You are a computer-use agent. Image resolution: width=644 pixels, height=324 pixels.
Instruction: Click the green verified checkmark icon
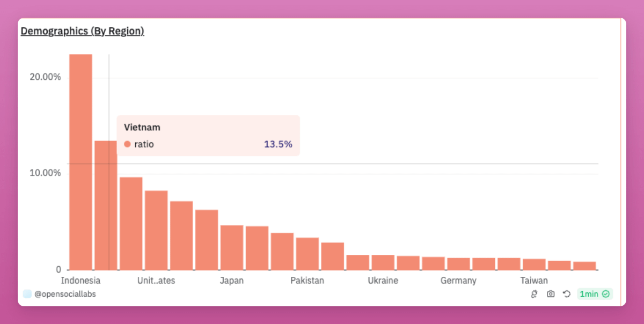pos(606,294)
